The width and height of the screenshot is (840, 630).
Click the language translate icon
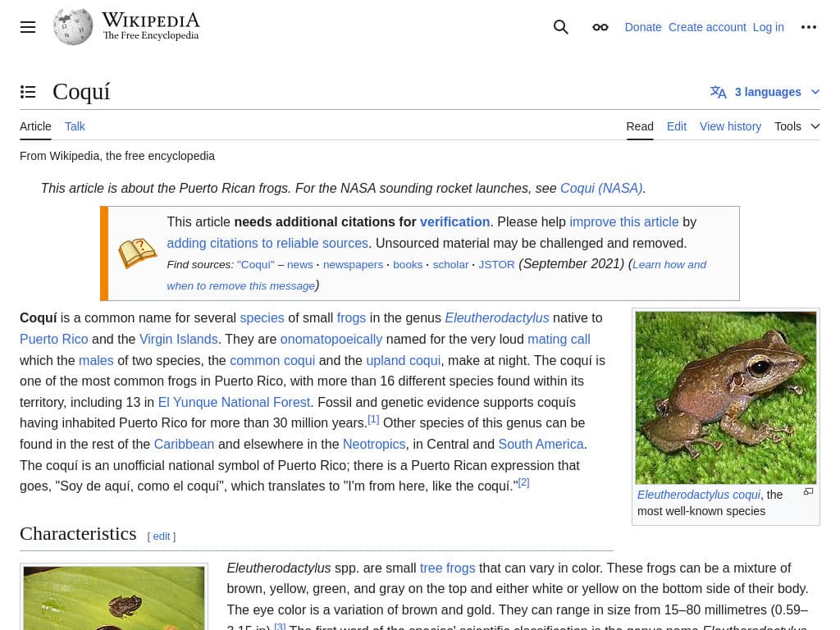[x=719, y=92]
